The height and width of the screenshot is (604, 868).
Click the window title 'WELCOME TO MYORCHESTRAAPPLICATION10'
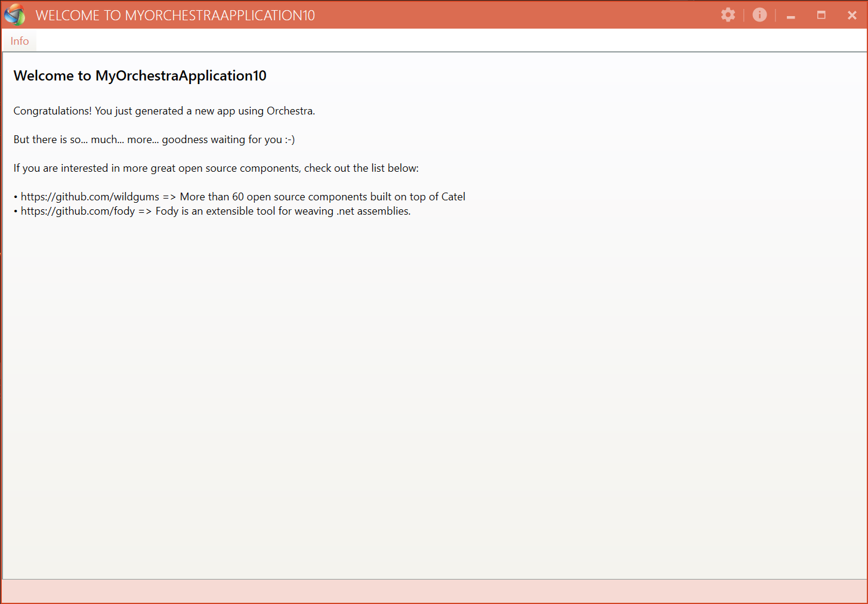click(x=175, y=16)
